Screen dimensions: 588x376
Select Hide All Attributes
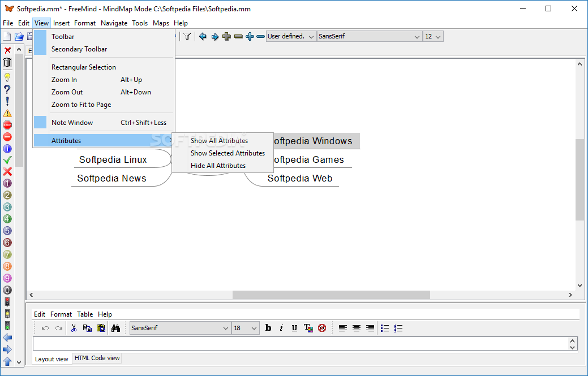pyautogui.click(x=223, y=166)
